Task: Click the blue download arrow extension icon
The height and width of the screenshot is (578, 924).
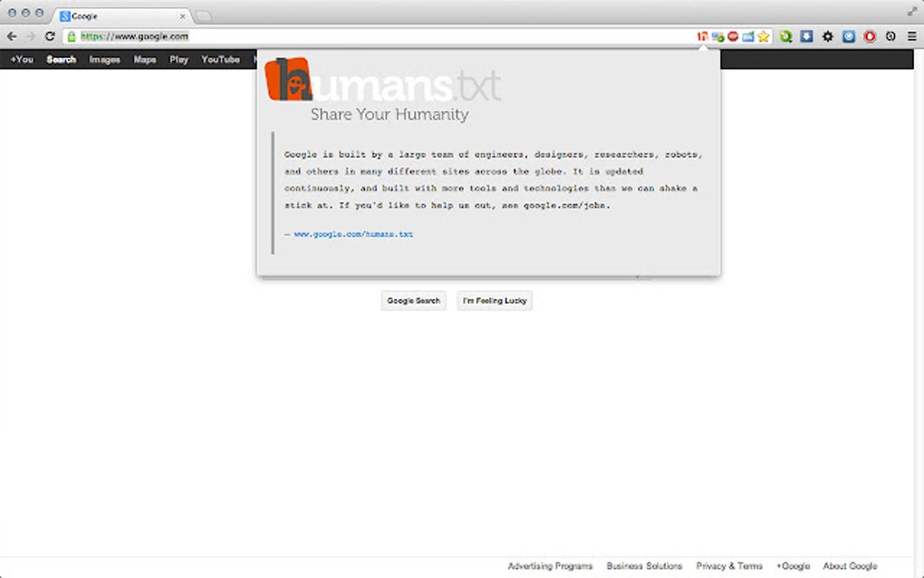Action: point(806,36)
